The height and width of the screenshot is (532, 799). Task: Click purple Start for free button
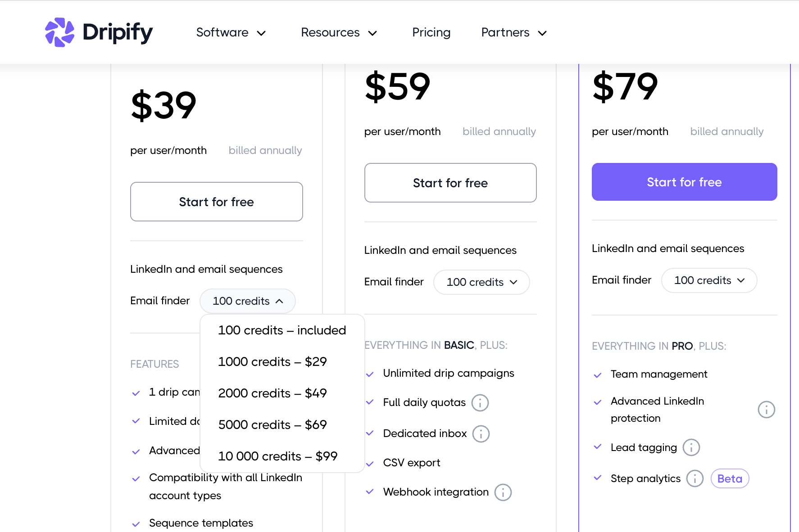click(x=684, y=182)
